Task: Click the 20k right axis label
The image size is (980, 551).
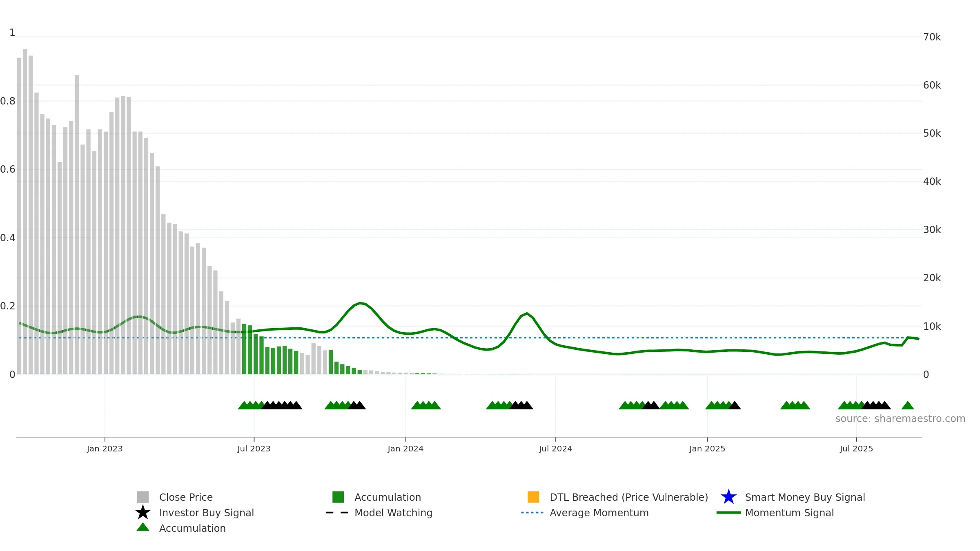Action: pos(932,278)
